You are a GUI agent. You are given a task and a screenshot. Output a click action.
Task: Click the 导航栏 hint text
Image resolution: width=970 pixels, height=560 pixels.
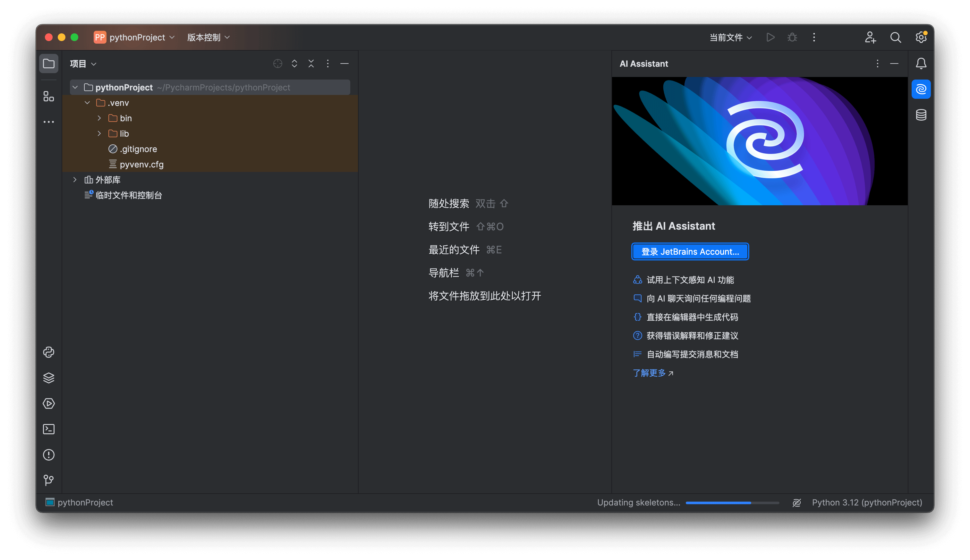click(x=444, y=273)
